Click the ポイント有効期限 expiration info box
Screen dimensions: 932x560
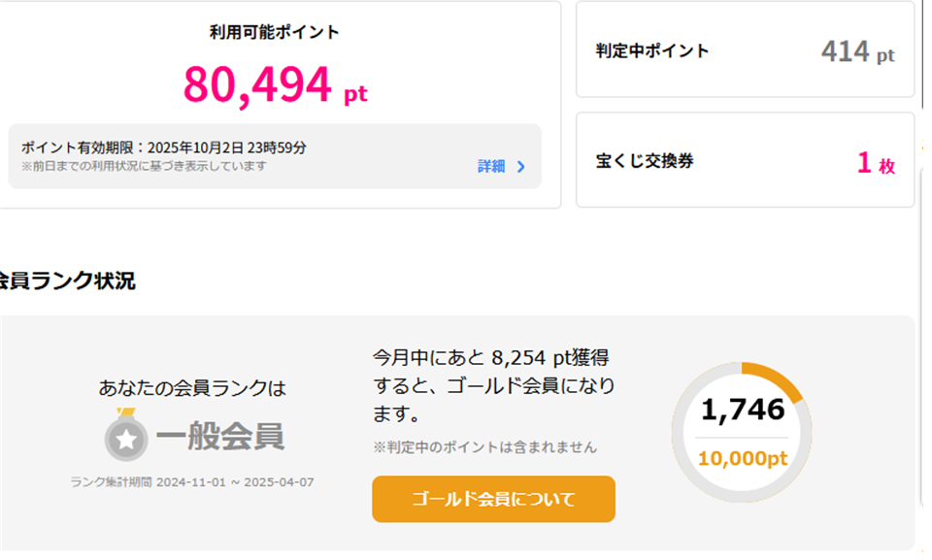(x=275, y=156)
